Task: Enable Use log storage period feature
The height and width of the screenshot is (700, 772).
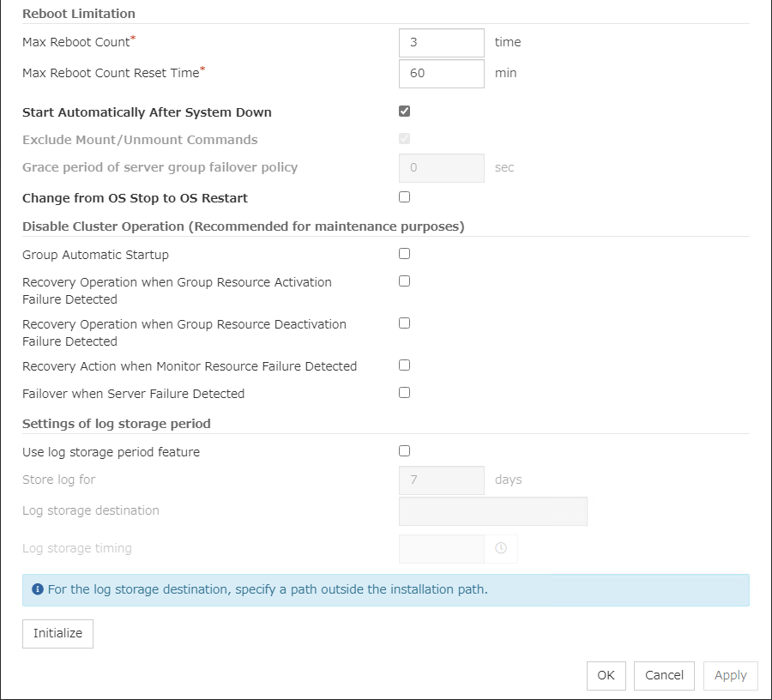Action: point(405,451)
